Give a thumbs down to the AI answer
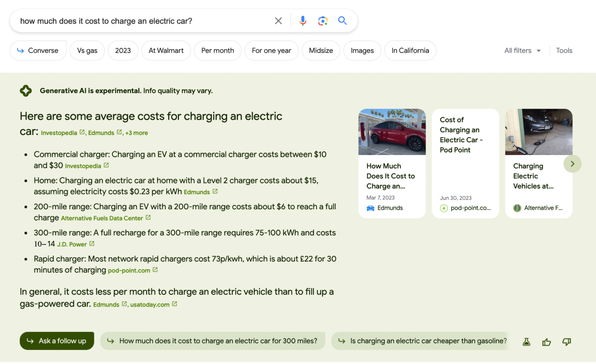This screenshot has width=596, height=364. click(x=566, y=342)
